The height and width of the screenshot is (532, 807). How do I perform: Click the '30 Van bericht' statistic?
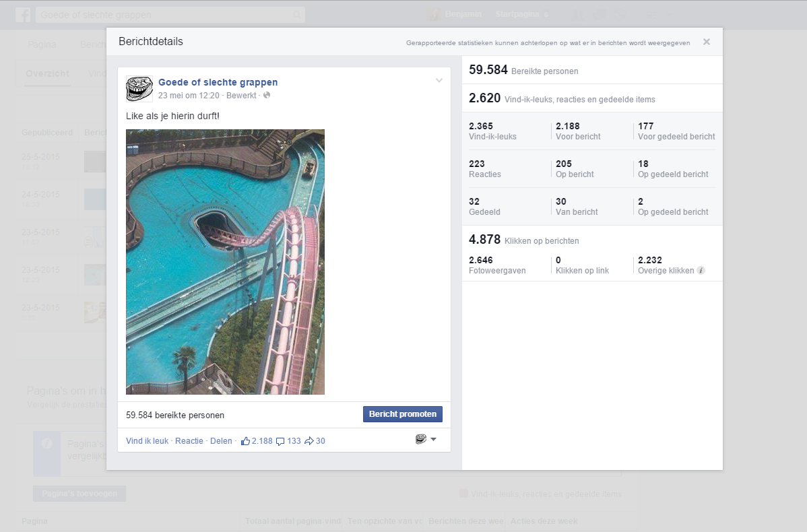point(577,206)
